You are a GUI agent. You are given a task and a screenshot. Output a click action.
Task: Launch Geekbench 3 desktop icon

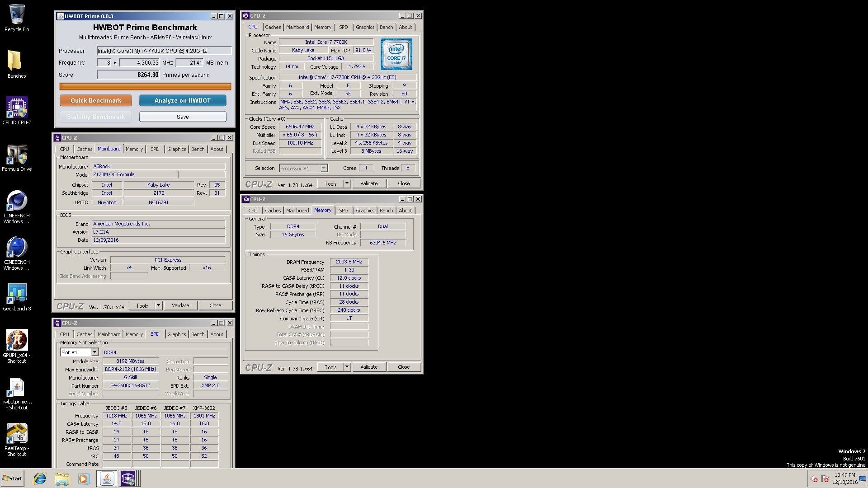point(17,297)
